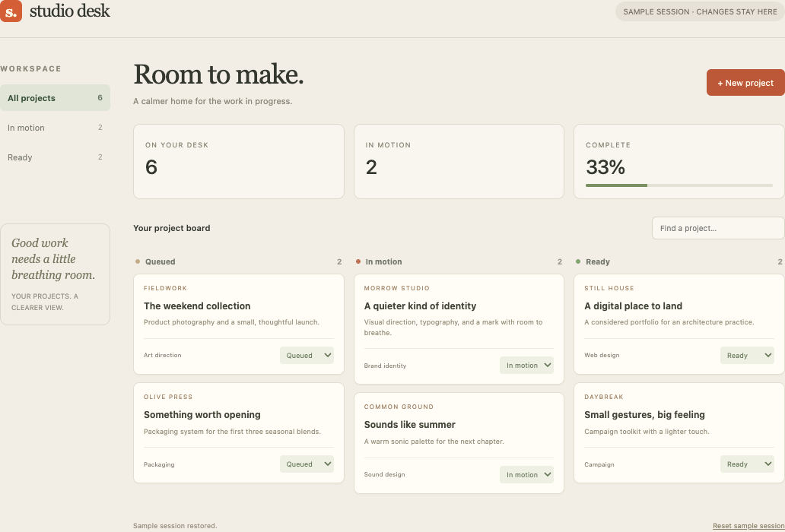Click the Sound design tag
This screenshot has height=532, width=785.
(x=384, y=474)
